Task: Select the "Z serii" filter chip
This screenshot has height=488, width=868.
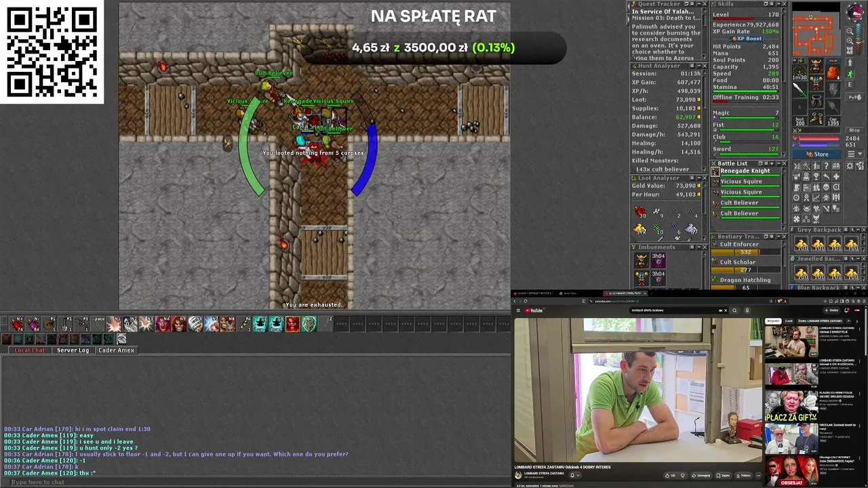Action: tap(789, 321)
